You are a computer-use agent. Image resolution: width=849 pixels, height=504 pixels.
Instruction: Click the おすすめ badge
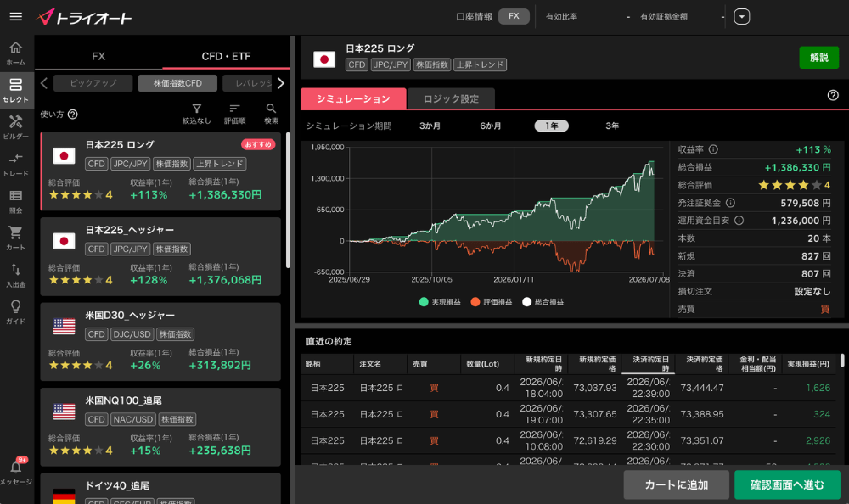click(x=258, y=144)
